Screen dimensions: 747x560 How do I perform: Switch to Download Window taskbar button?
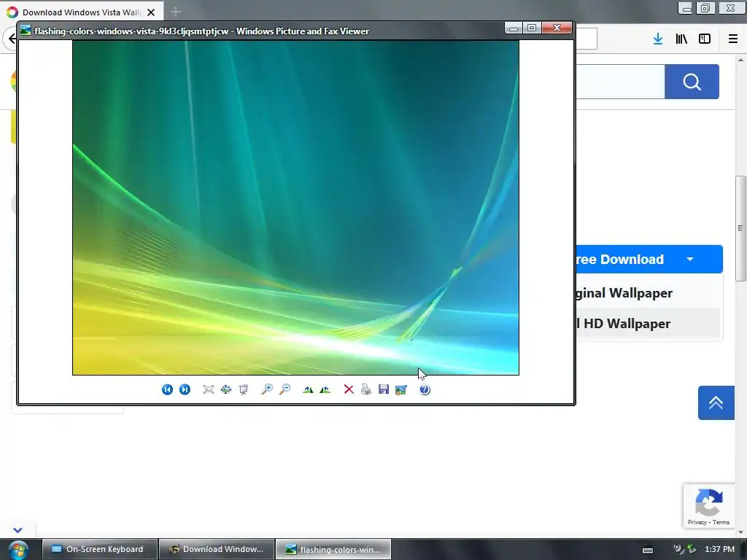[x=217, y=549]
